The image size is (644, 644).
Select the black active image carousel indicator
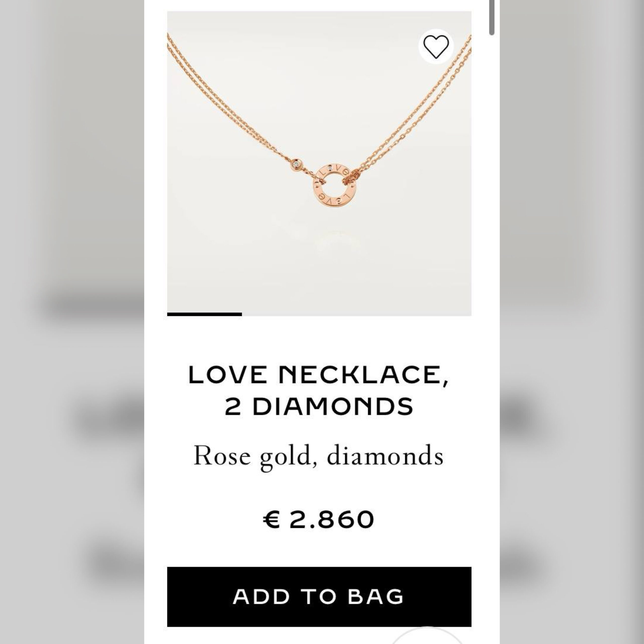pos(204,314)
